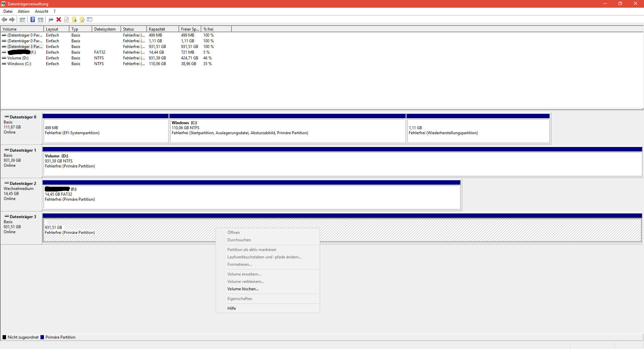Click "Windows (C:)" in the volume list
The image size is (644, 349).
click(x=19, y=64)
